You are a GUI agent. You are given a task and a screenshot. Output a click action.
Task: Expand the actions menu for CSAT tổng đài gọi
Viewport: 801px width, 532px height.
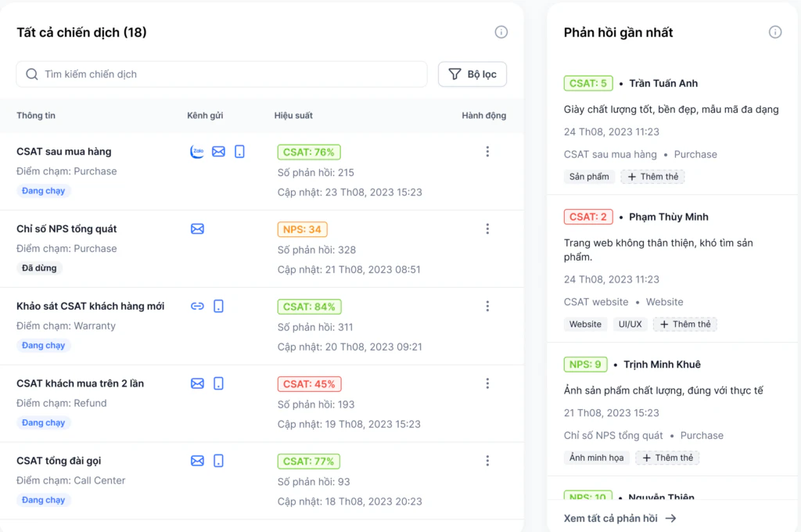487,462
